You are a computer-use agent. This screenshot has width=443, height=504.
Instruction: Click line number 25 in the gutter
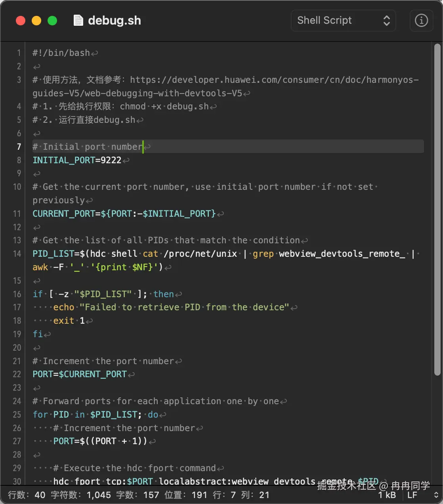[17, 414]
